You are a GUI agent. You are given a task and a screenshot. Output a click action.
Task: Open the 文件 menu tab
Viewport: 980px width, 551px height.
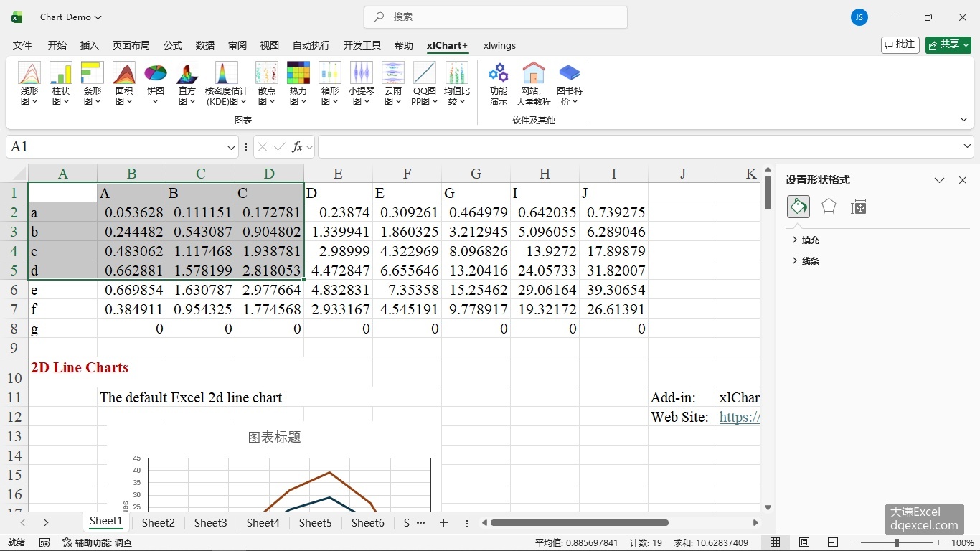point(22,45)
